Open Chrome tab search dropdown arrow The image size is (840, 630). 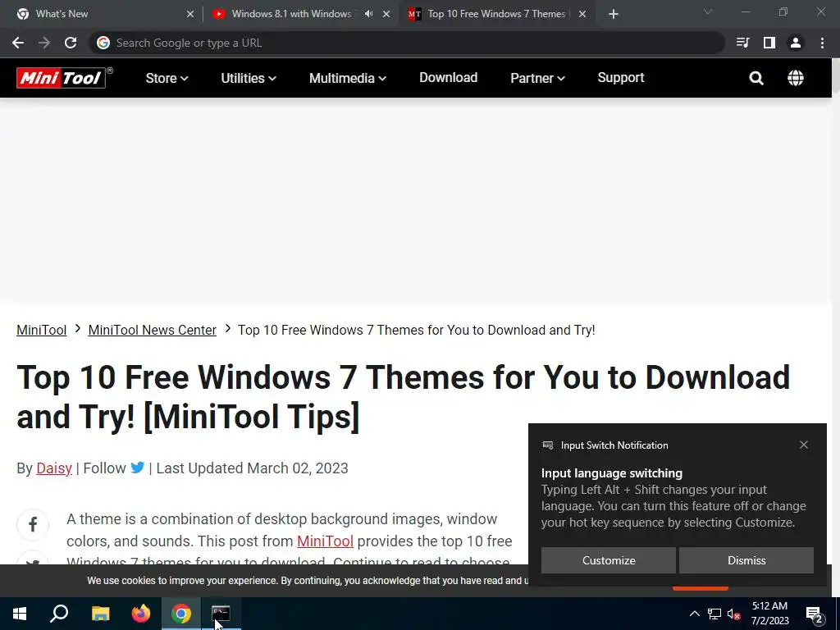click(x=708, y=11)
